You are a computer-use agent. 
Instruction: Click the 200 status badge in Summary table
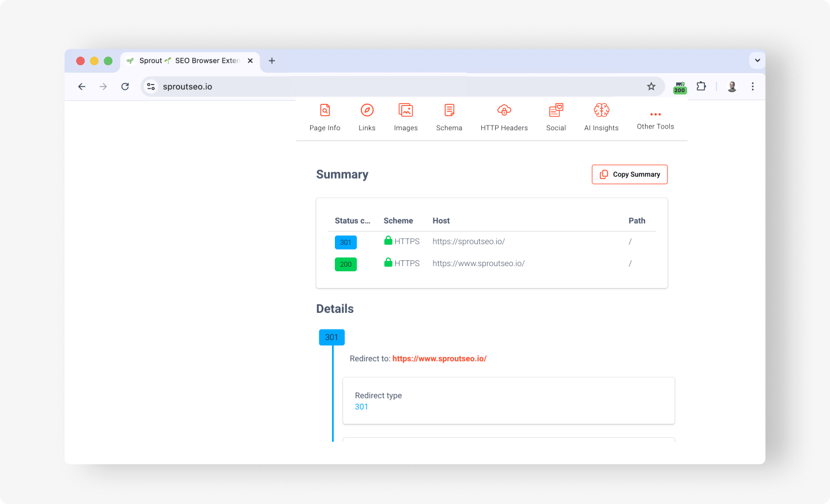(x=346, y=264)
